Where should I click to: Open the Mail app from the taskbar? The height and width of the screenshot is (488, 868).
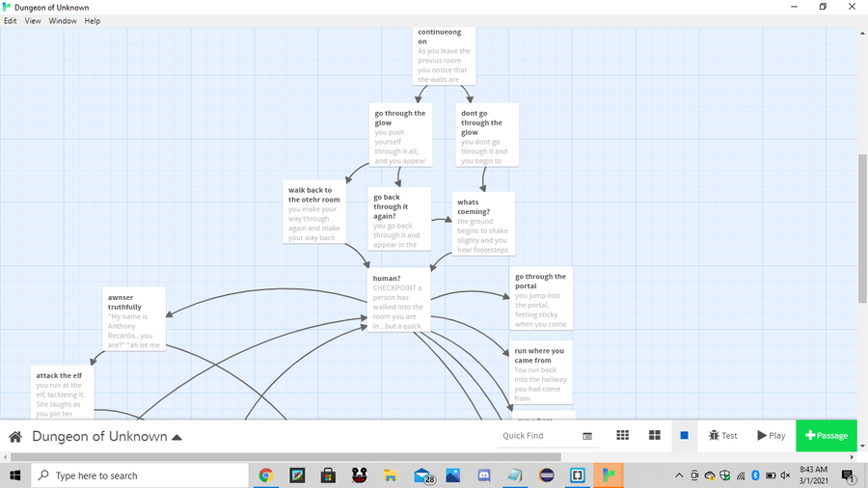[422, 475]
